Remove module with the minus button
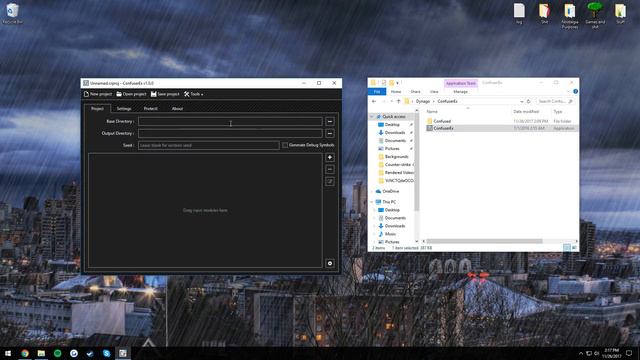The width and height of the screenshot is (640, 360). click(330, 169)
